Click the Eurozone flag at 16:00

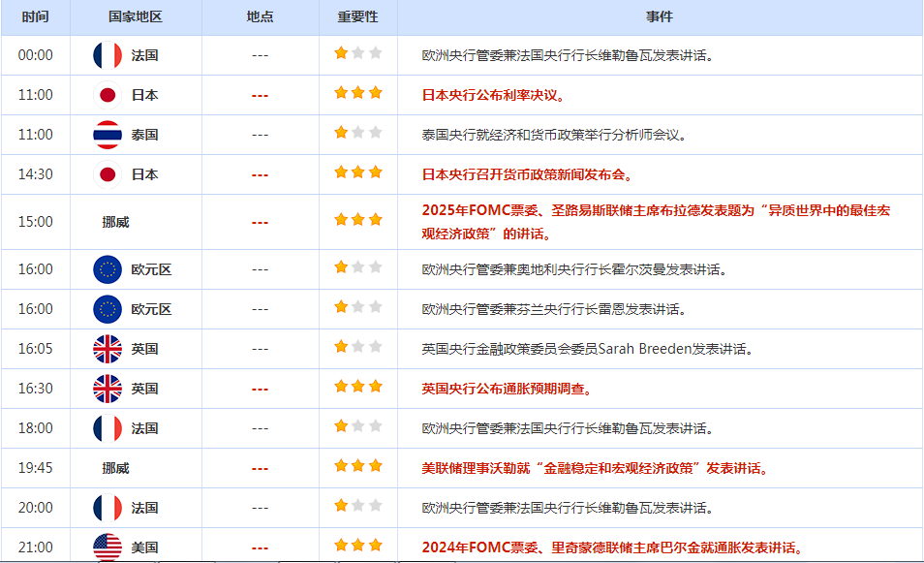(109, 269)
